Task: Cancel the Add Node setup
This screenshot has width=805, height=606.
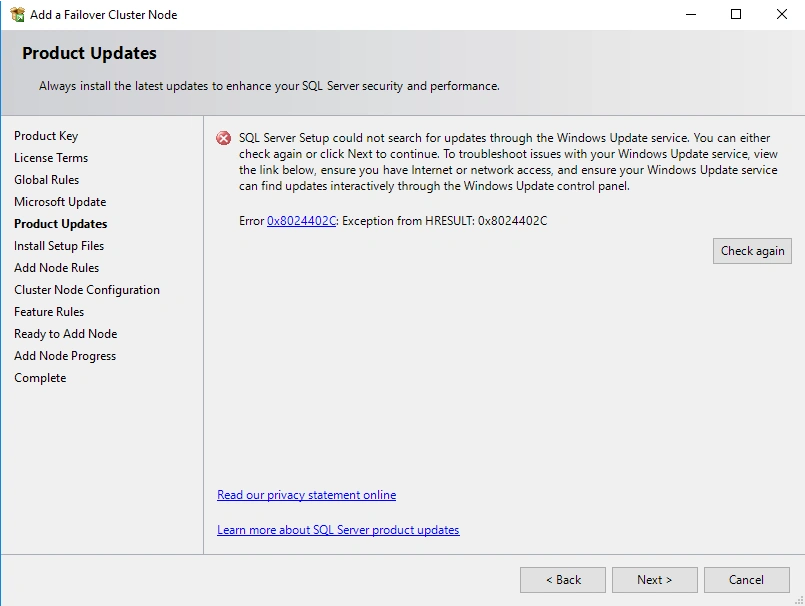Action: [746, 580]
